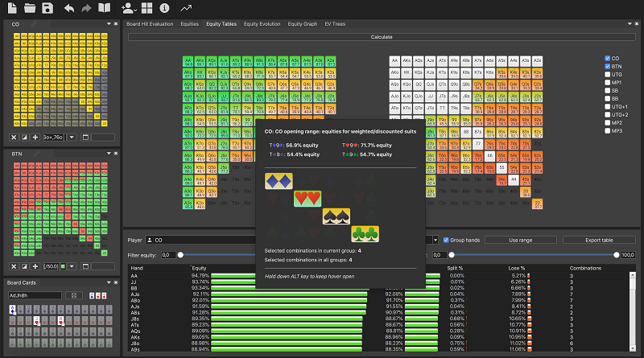
Task: Enable the MP2 player checkbox
Action: pyautogui.click(x=608, y=123)
